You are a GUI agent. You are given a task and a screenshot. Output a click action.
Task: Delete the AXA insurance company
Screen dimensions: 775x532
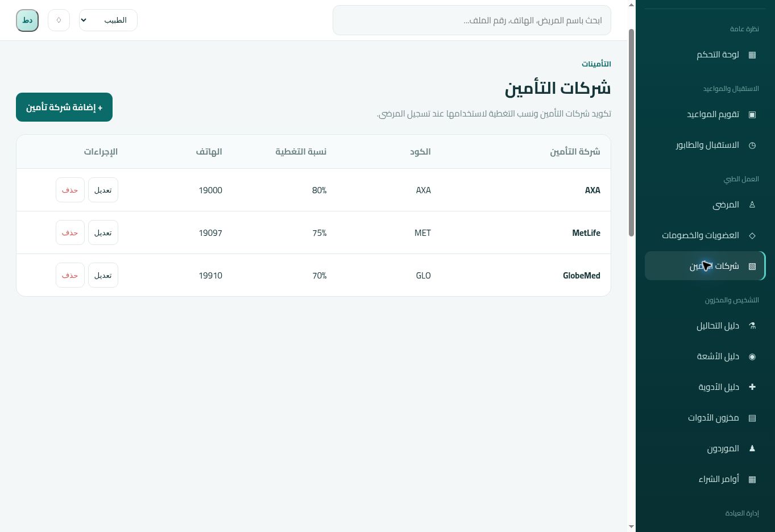(x=70, y=190)
